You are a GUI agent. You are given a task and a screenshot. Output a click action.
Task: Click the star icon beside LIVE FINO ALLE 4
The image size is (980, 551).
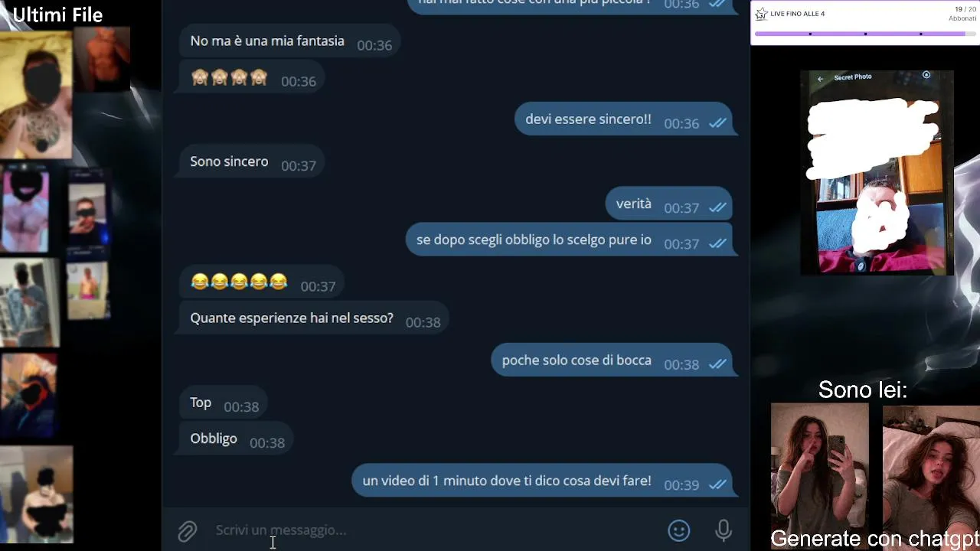[761, 14]
